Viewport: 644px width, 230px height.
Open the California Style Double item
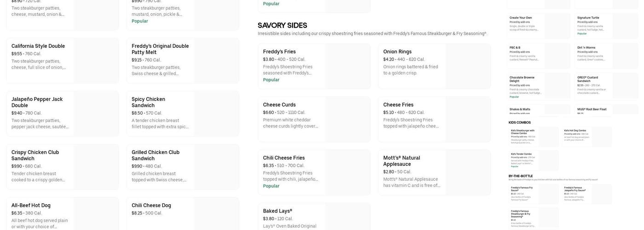tap(38, 46)
